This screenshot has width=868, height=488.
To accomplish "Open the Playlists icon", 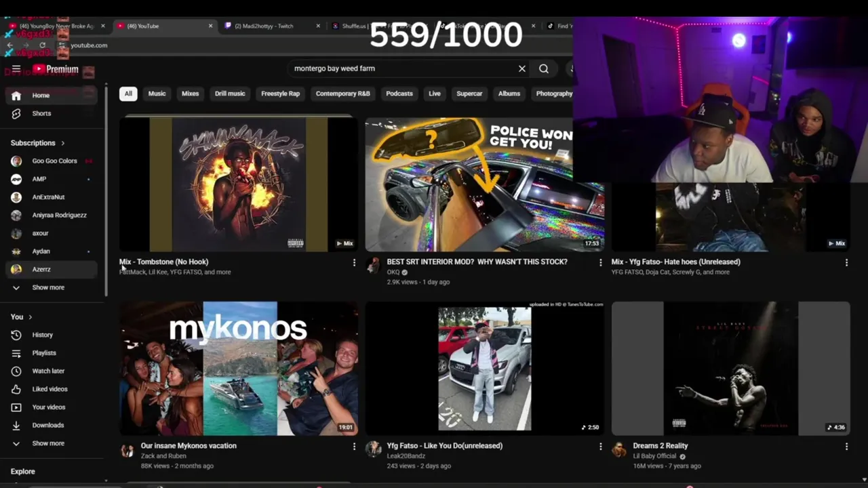I will tap(16, 353).
